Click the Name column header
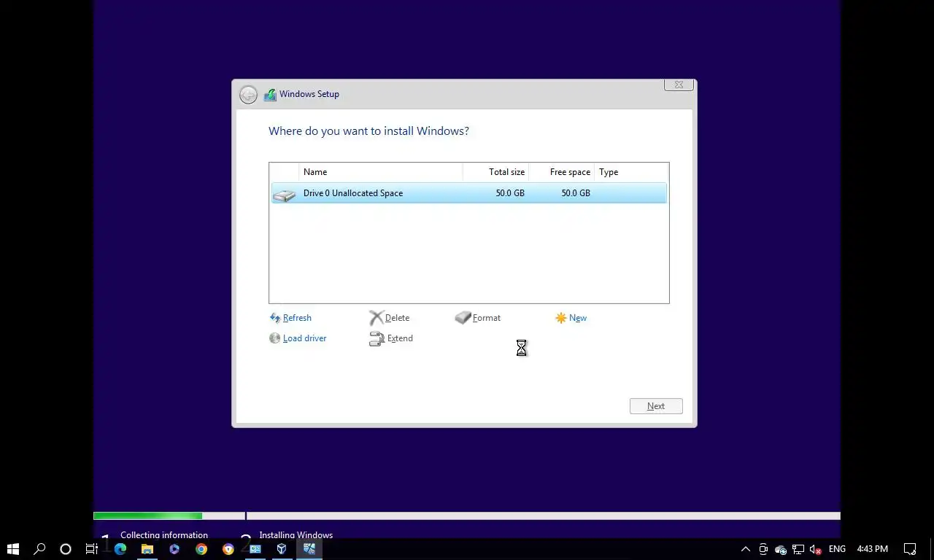 click(381, 172)
